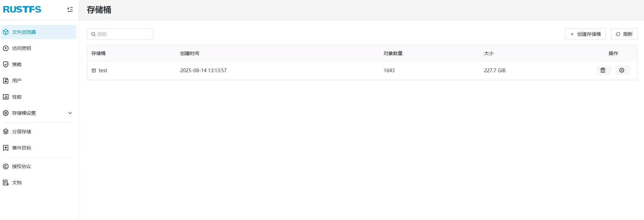The height and width of the screenshot is (220, 644).
Task: Click size value 227.7 GiB
Action: coord(495,71)
